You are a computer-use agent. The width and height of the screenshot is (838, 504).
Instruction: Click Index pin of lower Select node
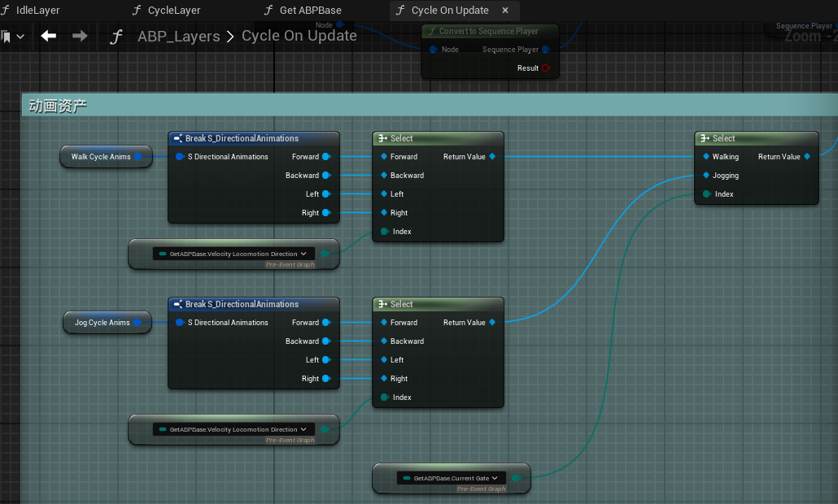point(384,398)
